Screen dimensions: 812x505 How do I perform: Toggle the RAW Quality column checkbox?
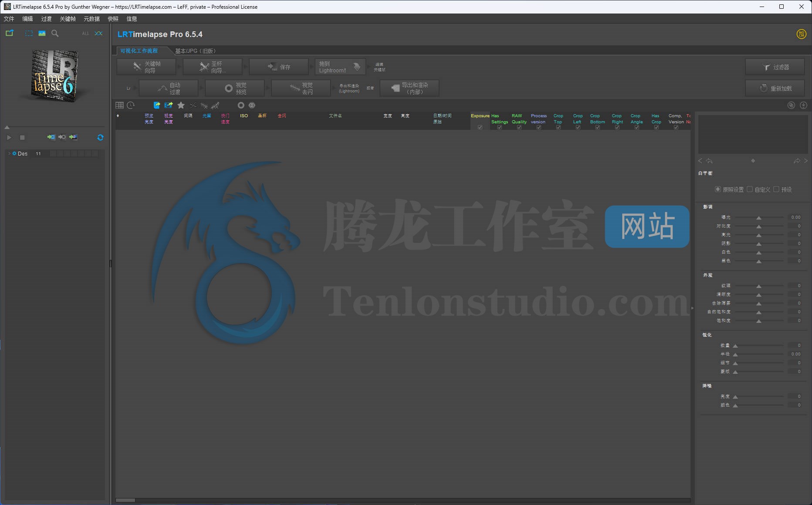(x=519, y=127)
